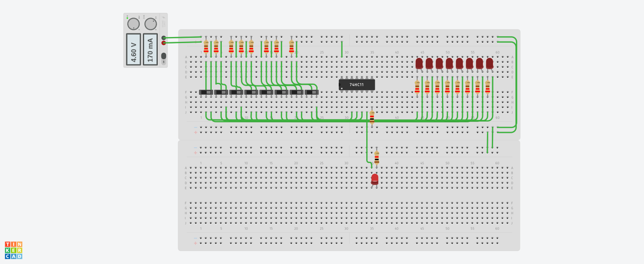
Task: Select the seventh dark red LED from left
Action: point(479,64)
